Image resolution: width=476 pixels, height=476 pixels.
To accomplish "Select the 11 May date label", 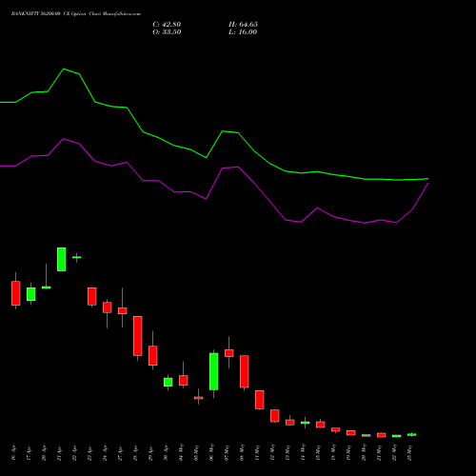I will click(257, 452).
